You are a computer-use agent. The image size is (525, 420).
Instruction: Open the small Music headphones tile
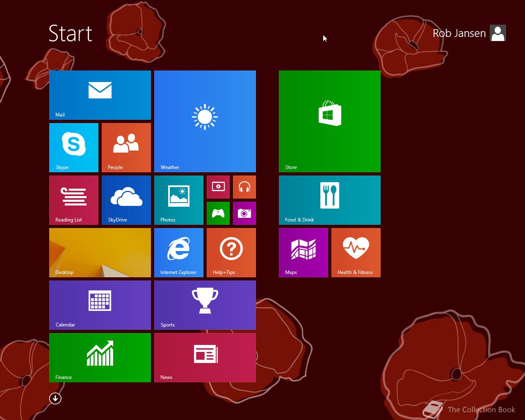(x=244, y=187)
